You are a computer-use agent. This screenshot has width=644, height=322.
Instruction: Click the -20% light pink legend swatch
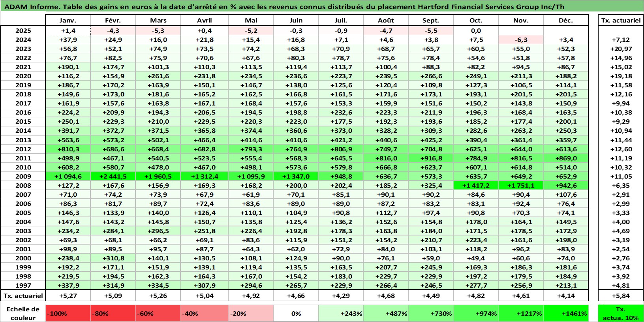point(251,313)
